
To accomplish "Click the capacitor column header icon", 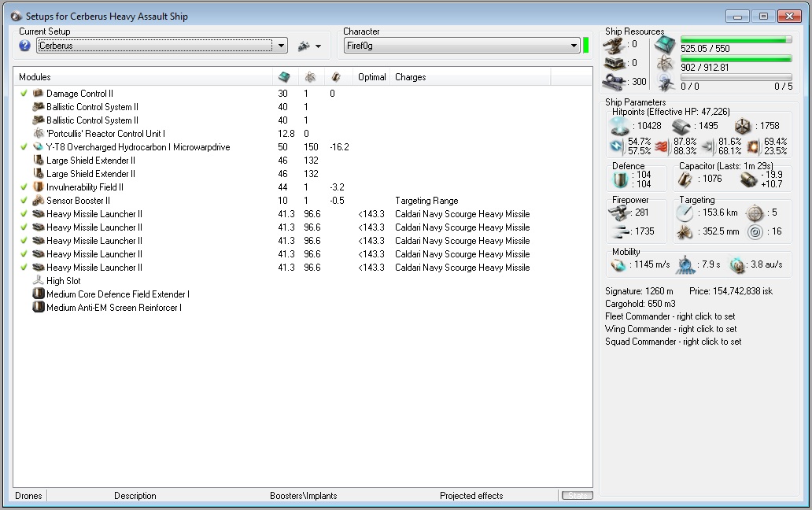I will tap(335, 77).
